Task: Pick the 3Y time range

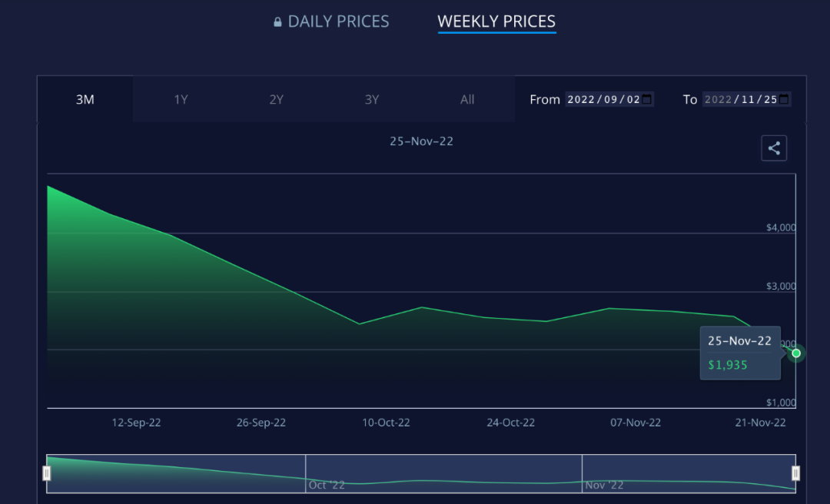Action: (x=372, y=99)
